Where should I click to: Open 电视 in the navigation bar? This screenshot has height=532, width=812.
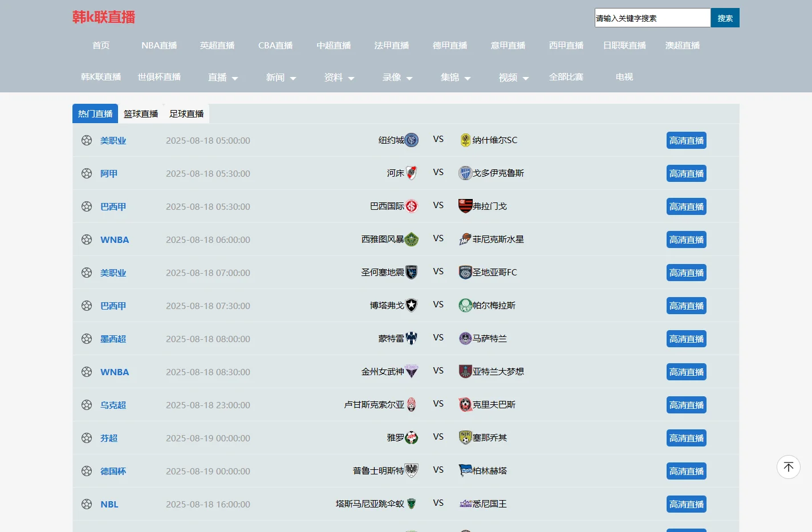624,77
